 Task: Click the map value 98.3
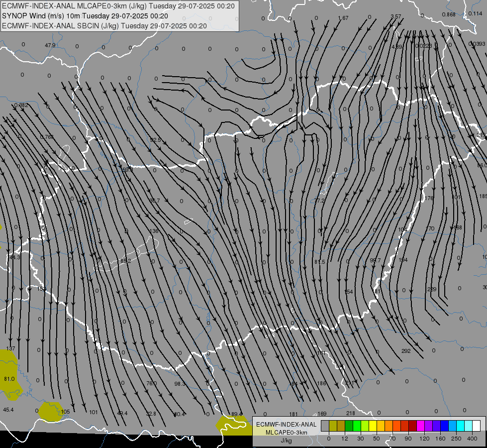(180, 384)
